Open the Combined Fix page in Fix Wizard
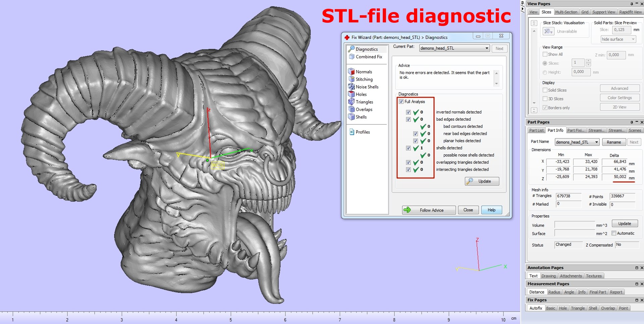 click(366, 57)
